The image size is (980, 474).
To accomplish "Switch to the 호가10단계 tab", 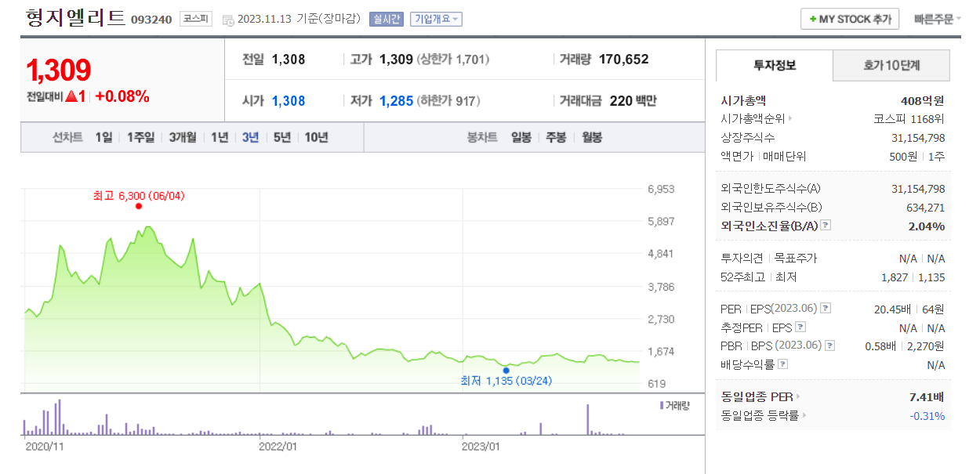I will click(891, 66).
